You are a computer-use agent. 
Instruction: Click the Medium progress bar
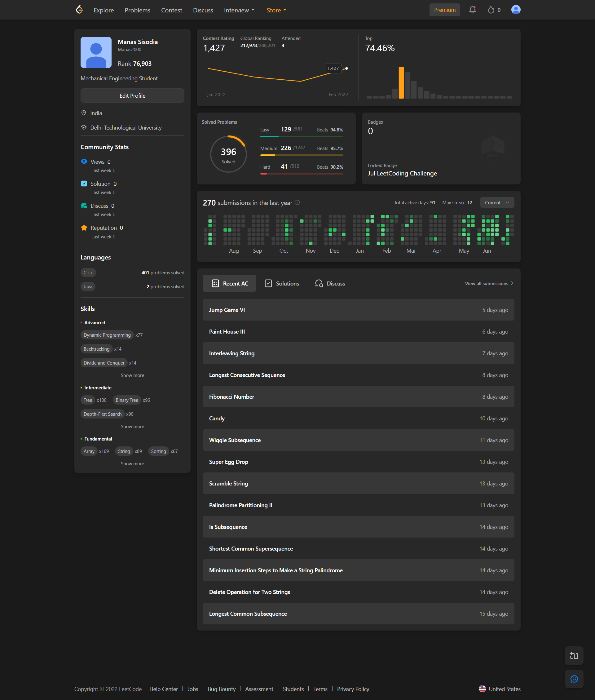tap(302, 155)
